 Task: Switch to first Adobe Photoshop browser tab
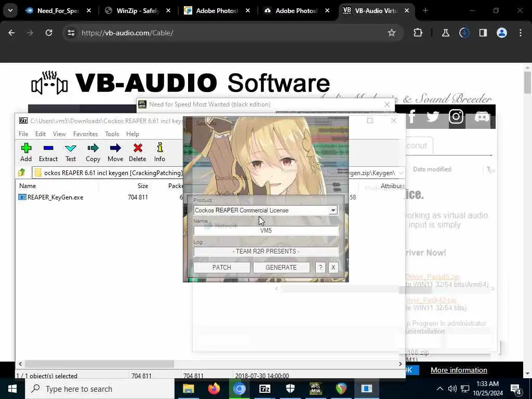(217, 10)
